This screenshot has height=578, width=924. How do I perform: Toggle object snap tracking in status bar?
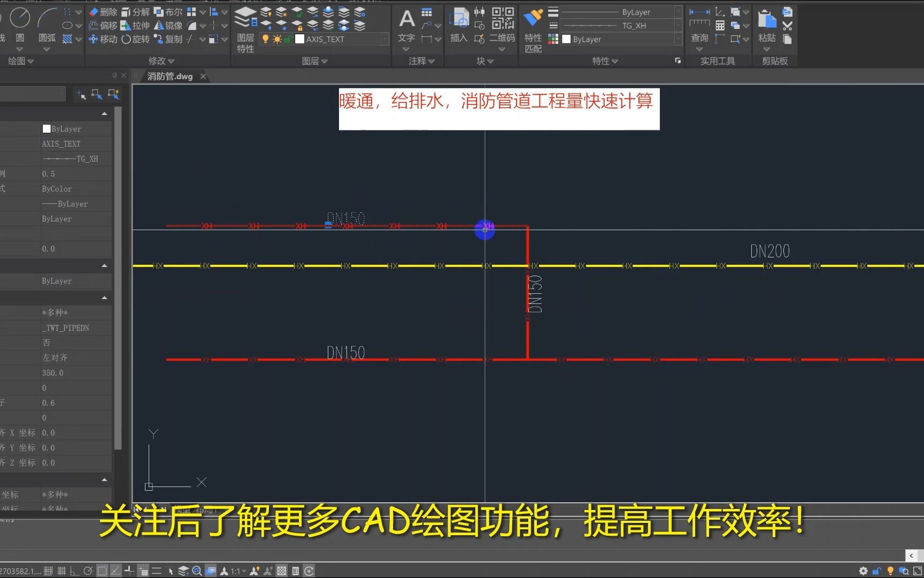[x=115, y=571]
